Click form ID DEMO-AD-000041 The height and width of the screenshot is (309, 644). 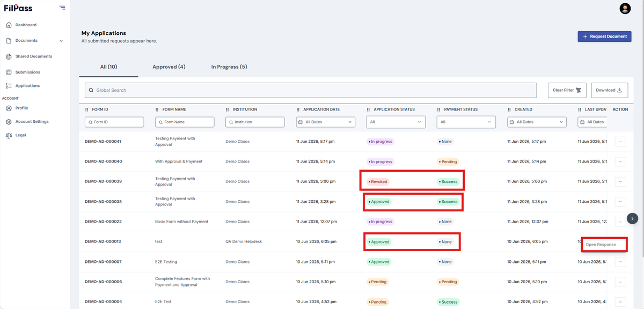pos(103,142)
